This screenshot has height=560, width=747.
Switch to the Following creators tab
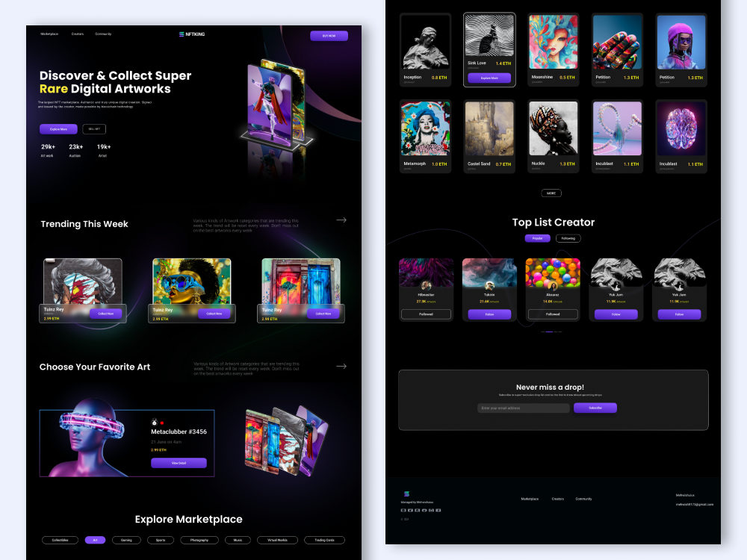(x=568, y=238)
